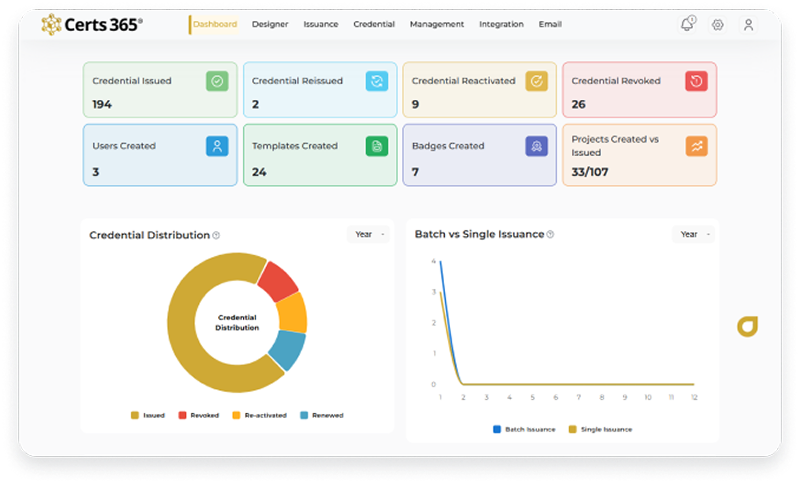Image resolution: width=800 pixels, height=485 pixels.
Task: Go to the Issuance menu
Action: [x=321, y=24]
